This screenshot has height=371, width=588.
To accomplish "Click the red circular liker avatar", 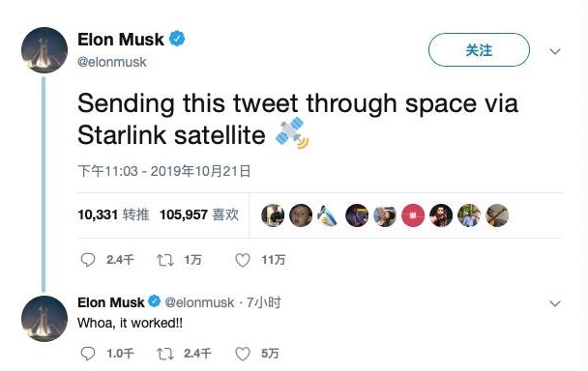I will (413, 215).
